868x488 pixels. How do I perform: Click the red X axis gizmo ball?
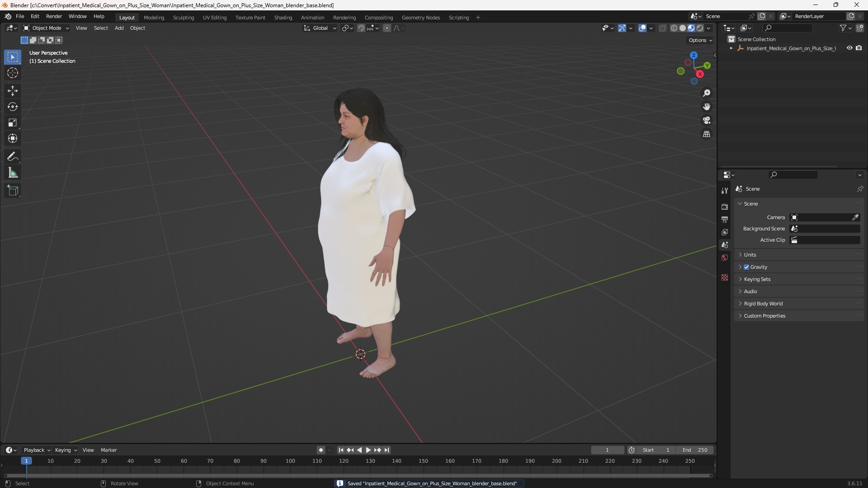coord(700,74)
